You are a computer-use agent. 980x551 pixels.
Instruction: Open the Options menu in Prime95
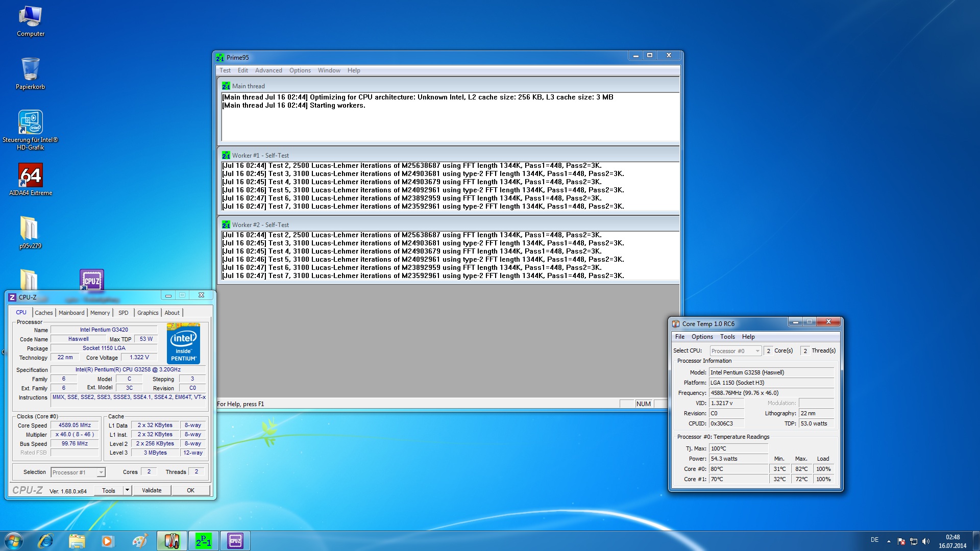[300, 70]
